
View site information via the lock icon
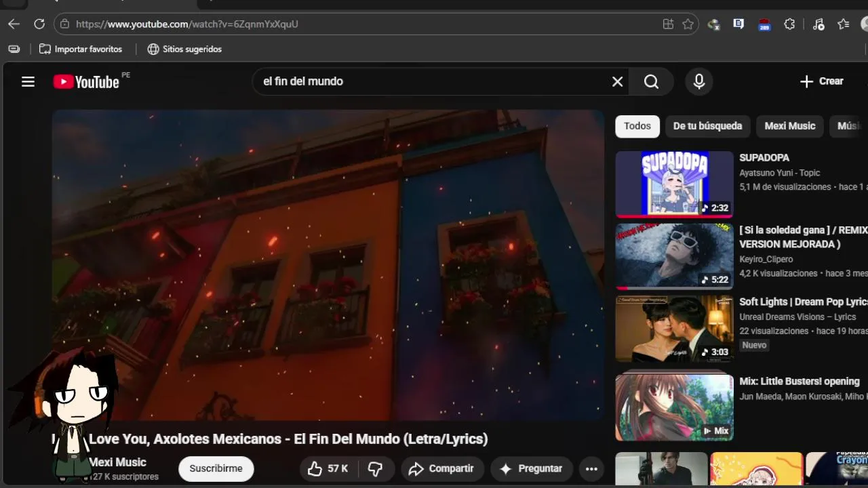(x=64, y=24)
